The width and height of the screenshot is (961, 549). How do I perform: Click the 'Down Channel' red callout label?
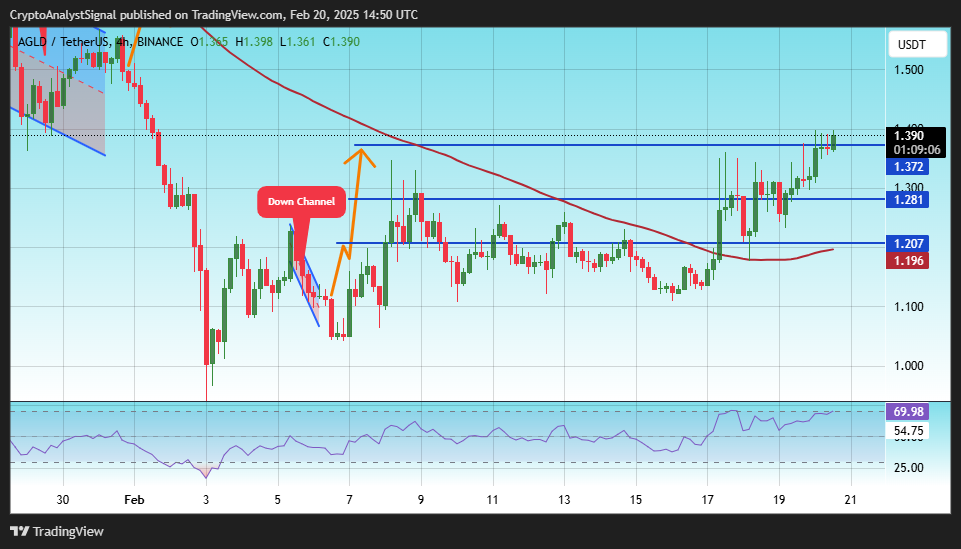[x=301, y=202]
